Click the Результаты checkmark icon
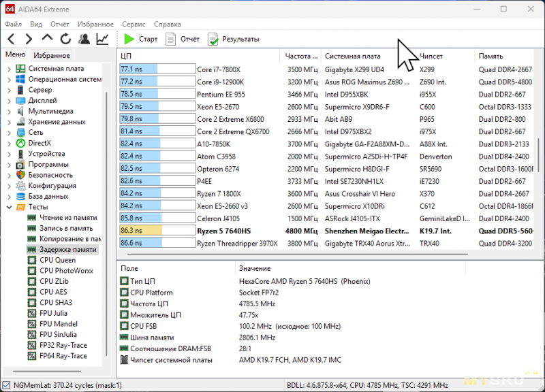 (213, 39)
